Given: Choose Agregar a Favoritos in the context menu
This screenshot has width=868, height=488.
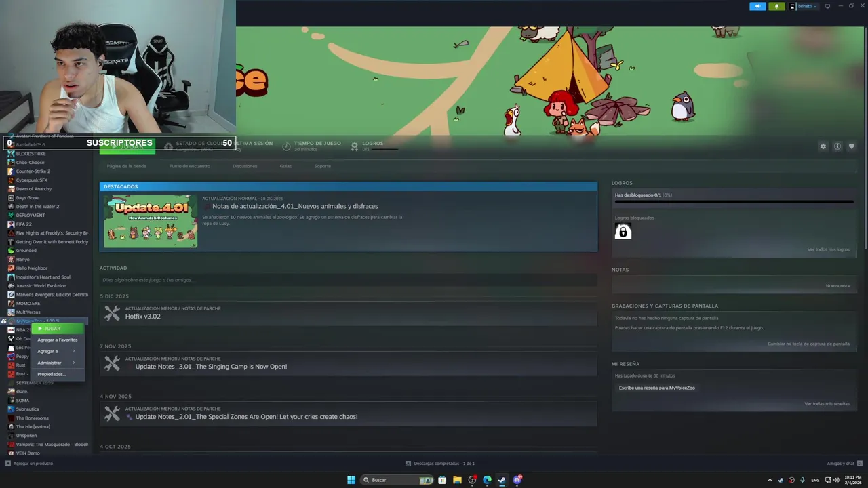Looking at the screenshot, I should pos(58,340).
